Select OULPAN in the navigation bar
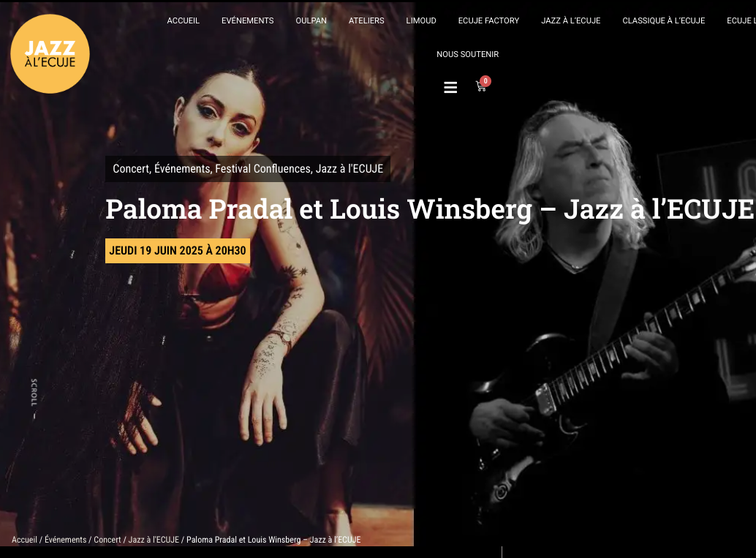756x558 pixels. [x=311, y=20]
